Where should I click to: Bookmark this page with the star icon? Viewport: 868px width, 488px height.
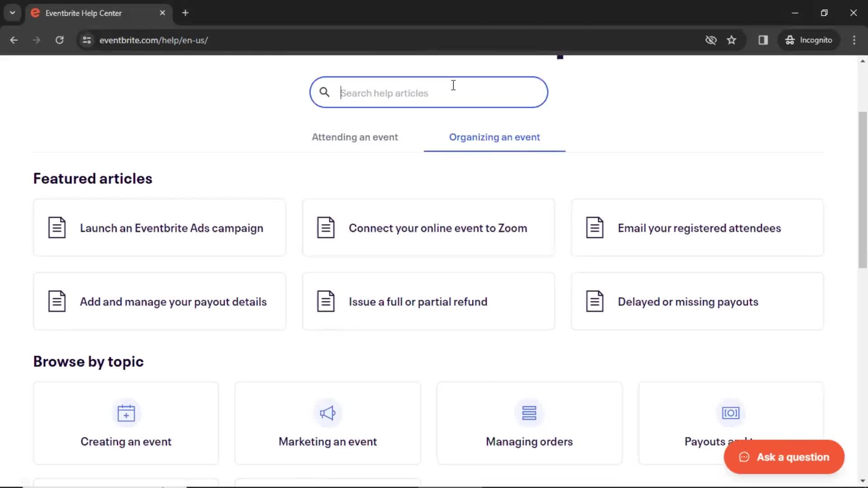point(731,40)
